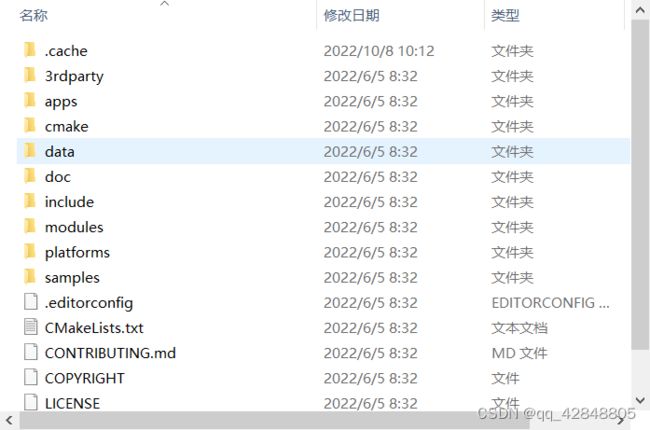
Task: Click the LICENSE file icon
Action: coord(30,403)
